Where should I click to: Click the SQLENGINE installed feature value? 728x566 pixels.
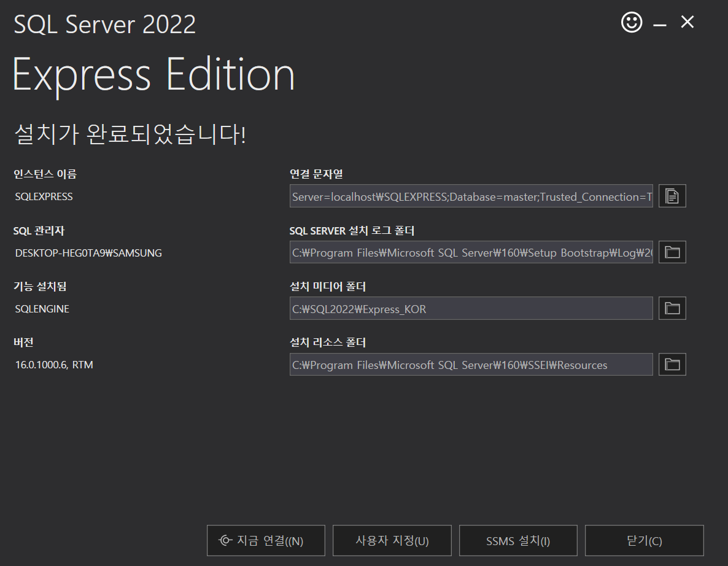(x=42, y=309)
